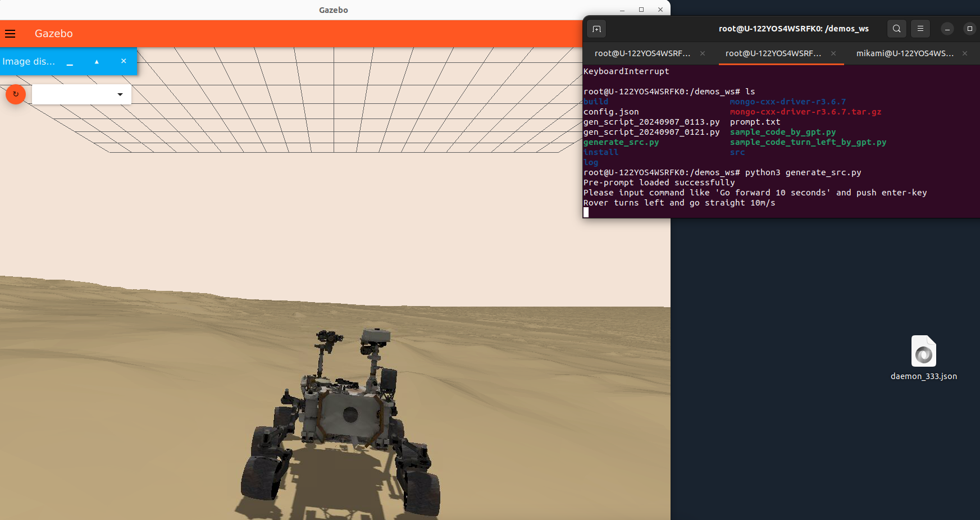Screen dimensions: 980x520
Task: Click 'gen_script_20240907_0113.py' in terminal output
Action: 651,122
